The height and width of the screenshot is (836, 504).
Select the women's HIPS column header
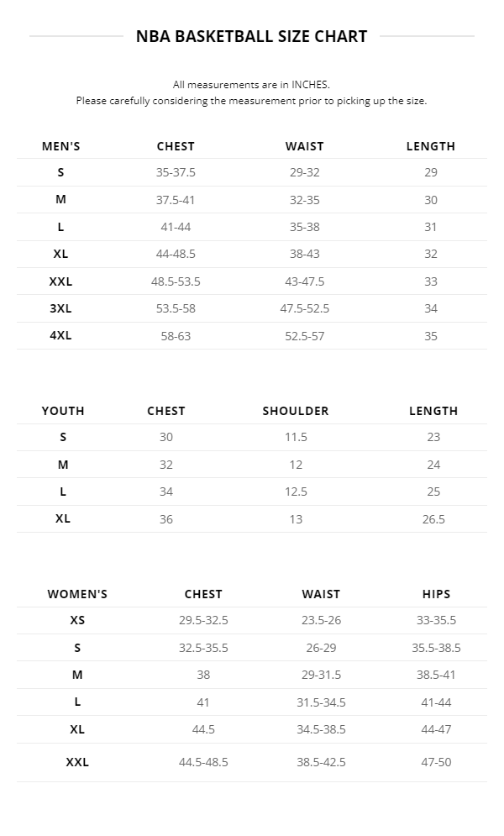(x=436, y=594)
